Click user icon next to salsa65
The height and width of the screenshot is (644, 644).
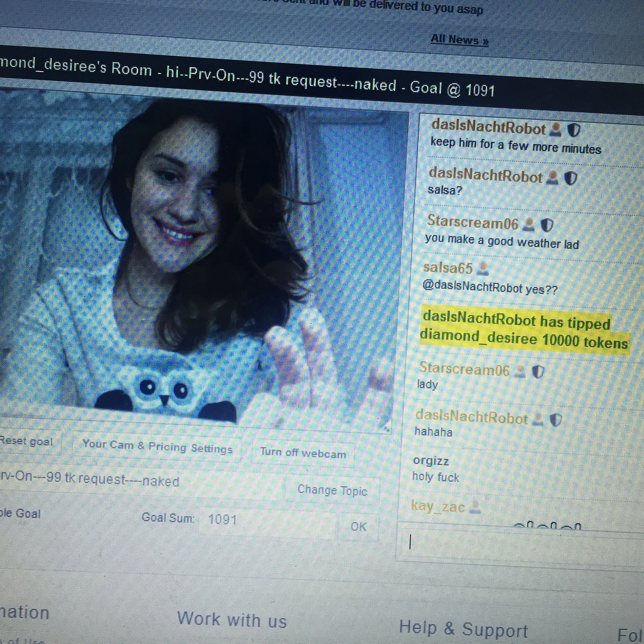point(483,269)
